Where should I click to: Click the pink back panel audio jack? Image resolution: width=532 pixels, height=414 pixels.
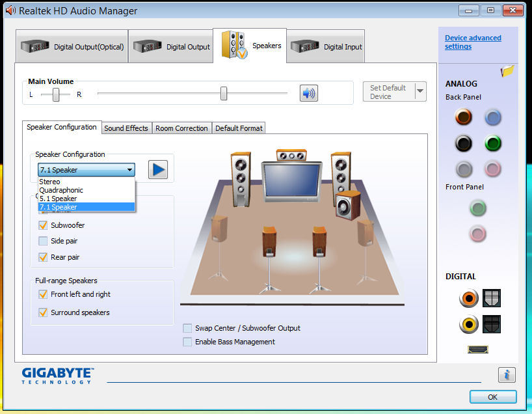tap(492, 169)
